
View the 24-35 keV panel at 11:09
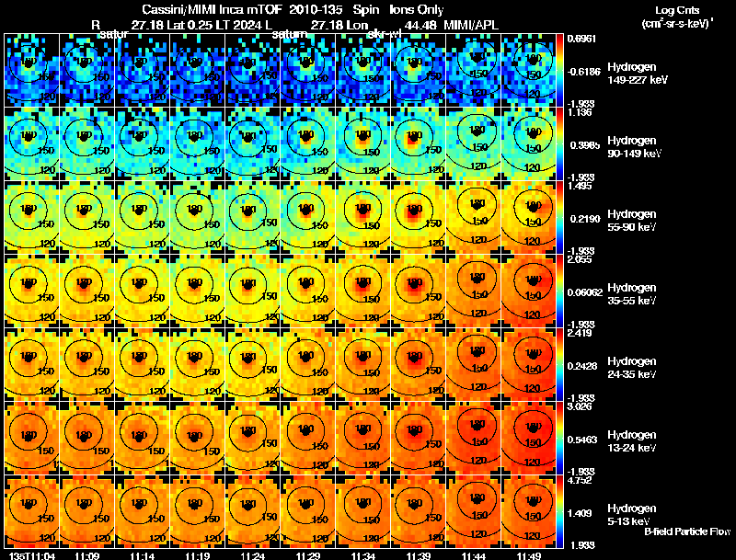[86, 365]
